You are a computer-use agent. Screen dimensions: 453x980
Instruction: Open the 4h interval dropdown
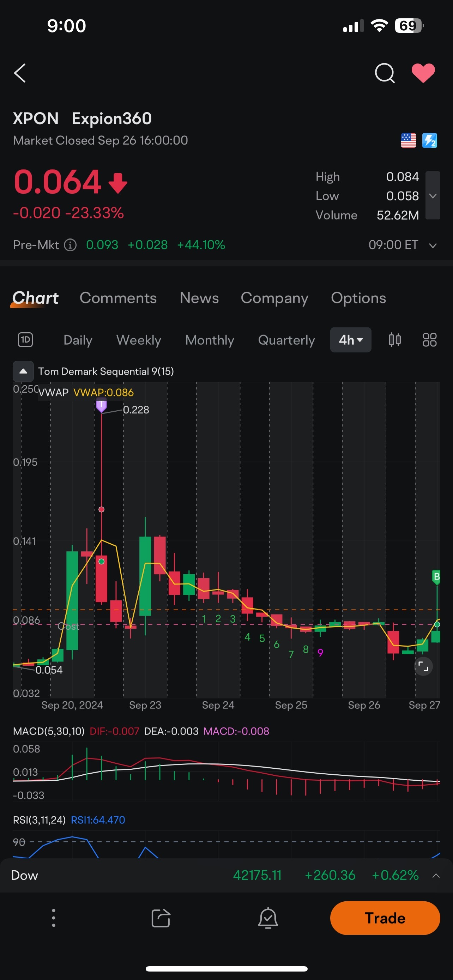coord(351,340)
